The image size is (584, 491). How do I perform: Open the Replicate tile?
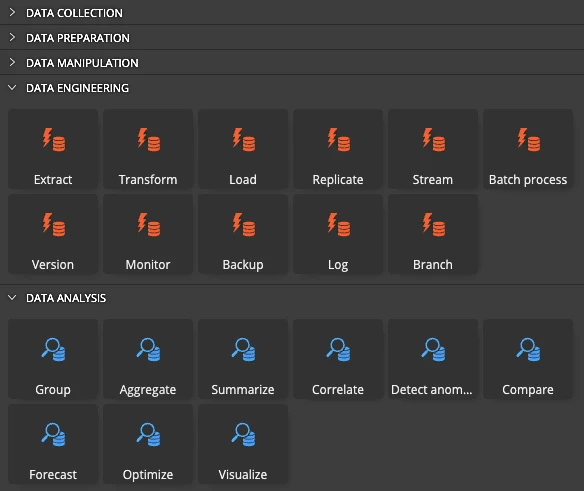(x=338, y=149)
